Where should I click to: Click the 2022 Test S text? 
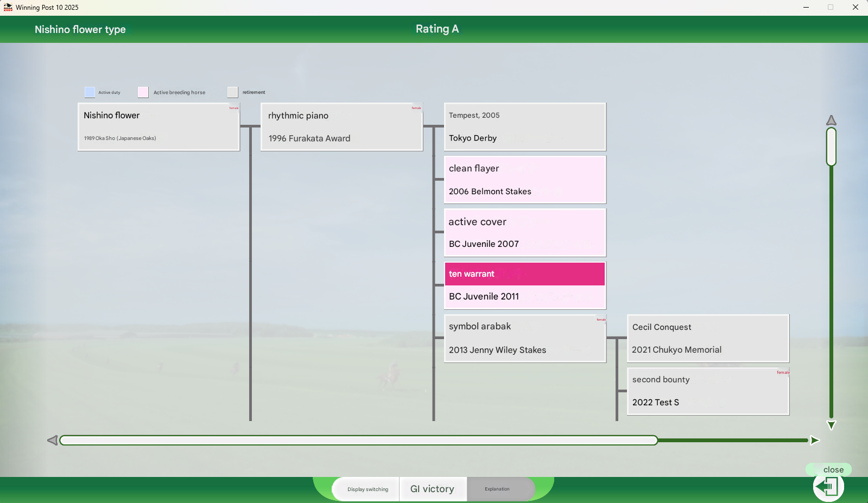point(655,403)
